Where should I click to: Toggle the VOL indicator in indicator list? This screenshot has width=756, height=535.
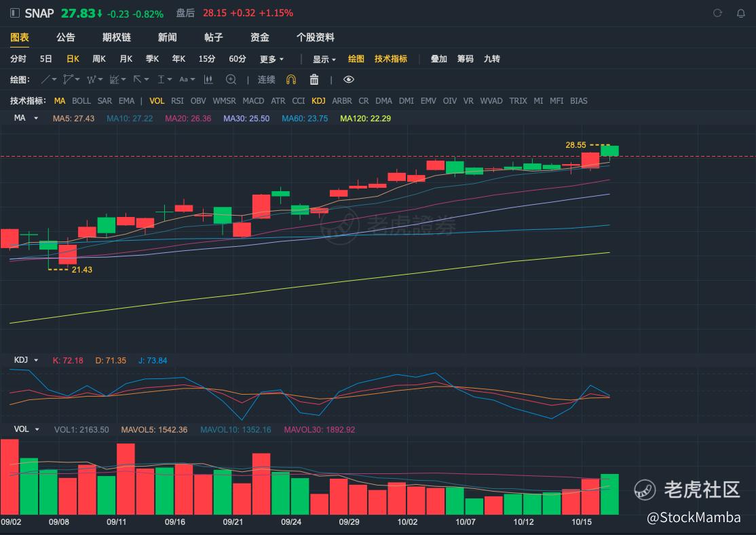[x=157, y=100]
